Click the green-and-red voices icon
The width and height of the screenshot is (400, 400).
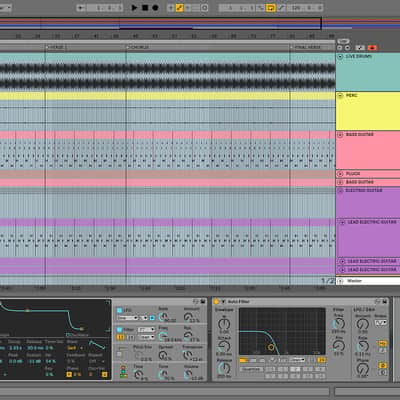(x=123, y=372)
